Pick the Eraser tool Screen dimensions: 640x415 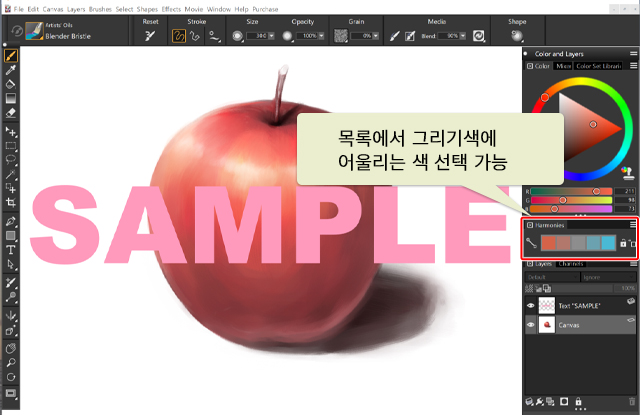point(11,113)
